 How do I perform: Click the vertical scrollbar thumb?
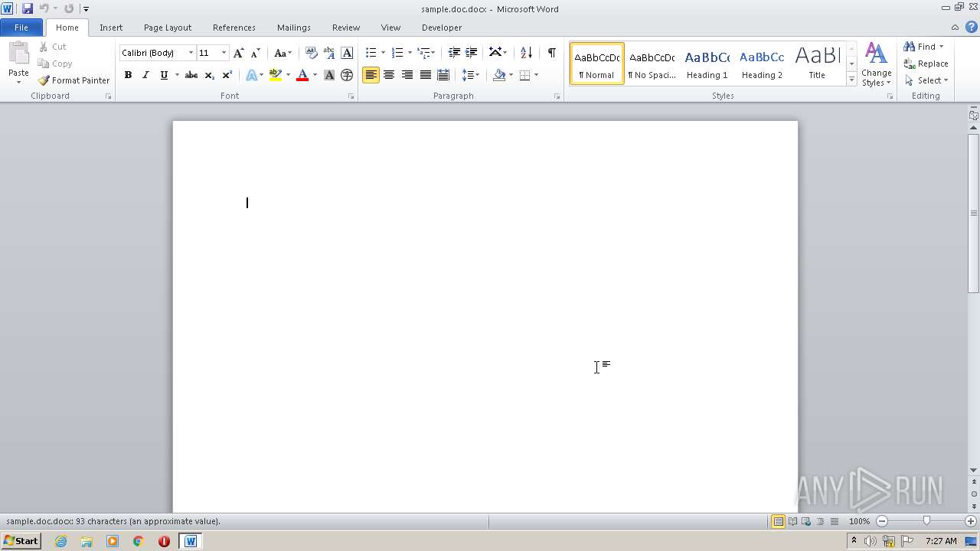pyautogui.click(x=974, y=213)
